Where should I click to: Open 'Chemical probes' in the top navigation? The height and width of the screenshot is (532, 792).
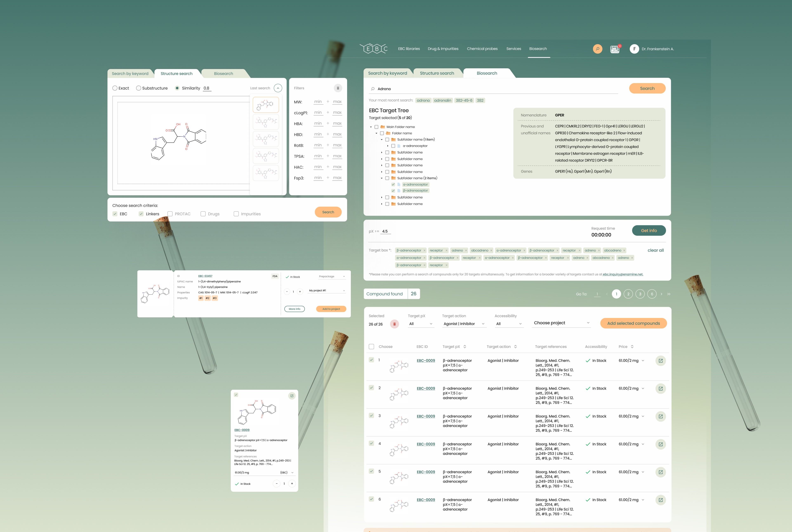point(482,48)
